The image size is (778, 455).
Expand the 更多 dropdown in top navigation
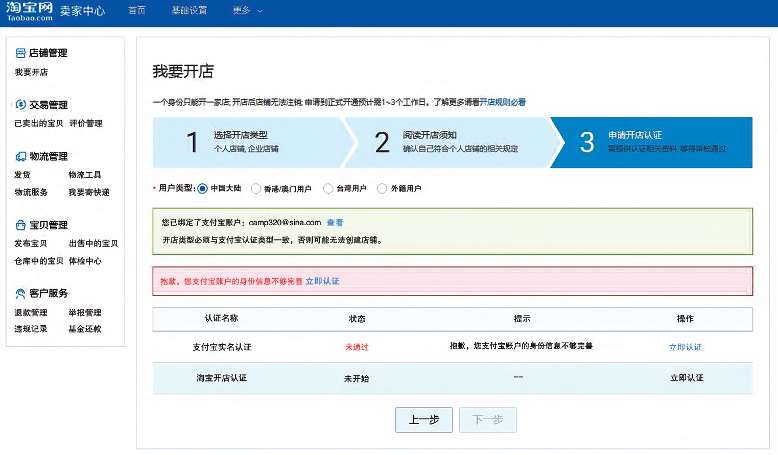click(247, 11)
